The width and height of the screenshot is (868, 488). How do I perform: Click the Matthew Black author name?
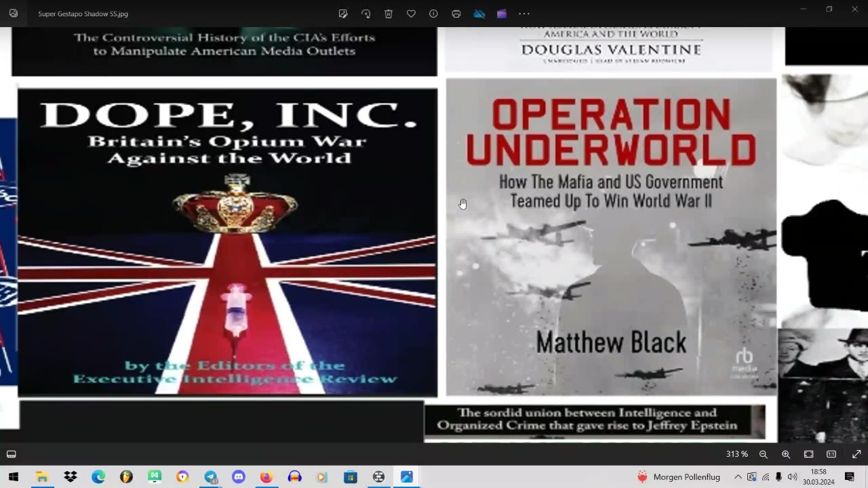(611, 342)
